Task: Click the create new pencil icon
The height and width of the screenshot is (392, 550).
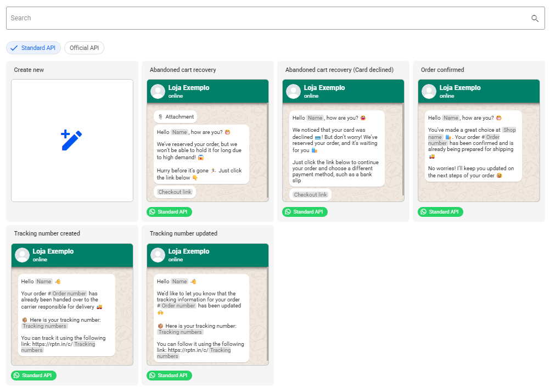Action: pyautogui.click(x=72, y=141)
